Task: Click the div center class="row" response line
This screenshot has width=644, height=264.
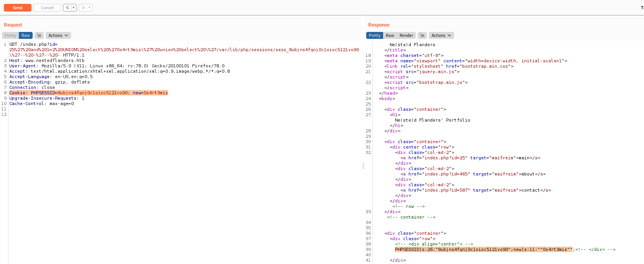Action: pyautogui.click(x=422, y=147)
